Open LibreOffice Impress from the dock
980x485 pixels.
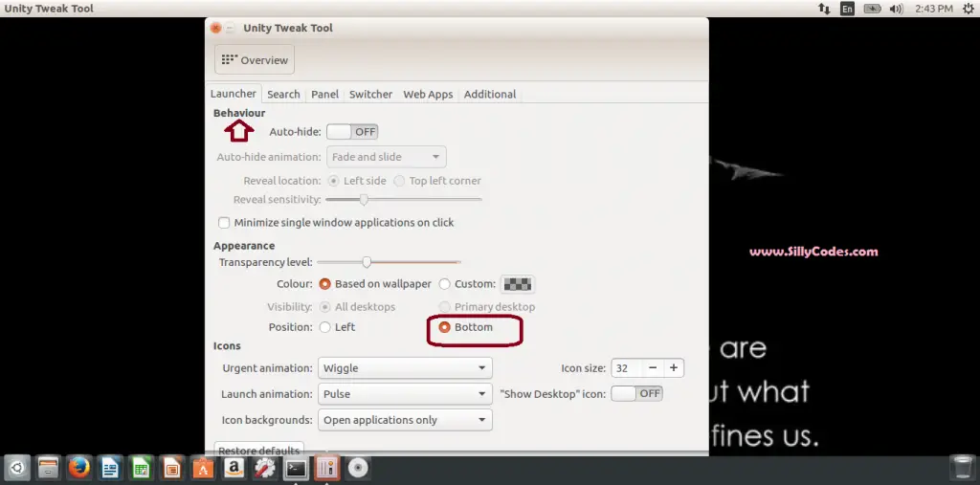(172, 468)
